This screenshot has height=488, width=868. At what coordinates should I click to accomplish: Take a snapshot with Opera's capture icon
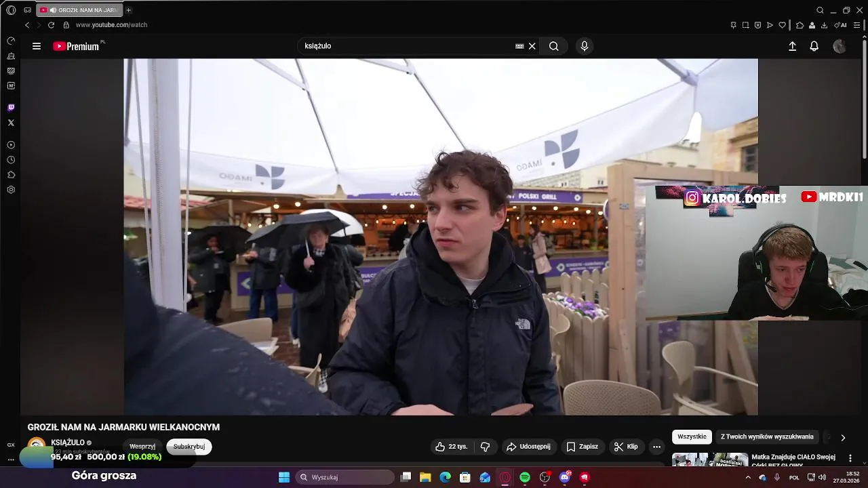pos(745,25)
